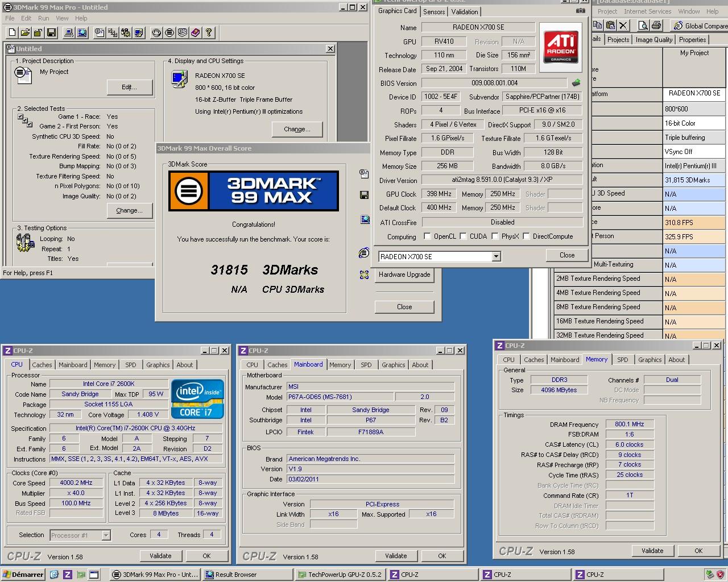Click the testing options gears toolbar icon
728x582 pixels.
pyautogui.click(x=126, y=32)
